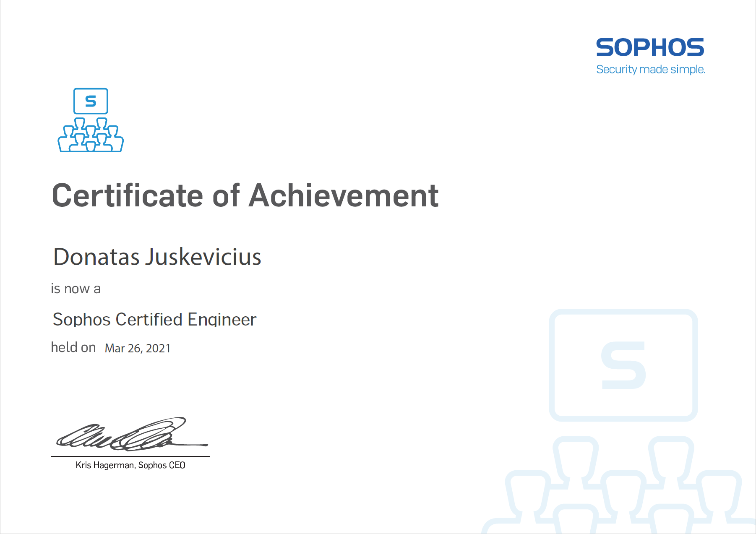Click the "held on" label
756x534 pixels.
(73, 347)
